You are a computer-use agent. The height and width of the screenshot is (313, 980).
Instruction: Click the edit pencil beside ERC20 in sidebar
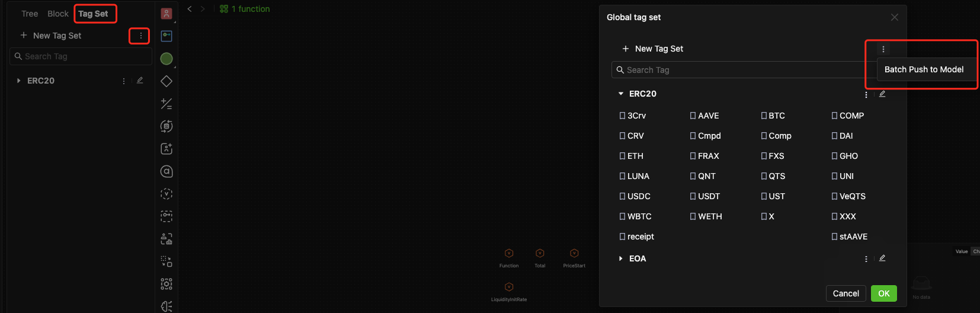click(140, 81)
